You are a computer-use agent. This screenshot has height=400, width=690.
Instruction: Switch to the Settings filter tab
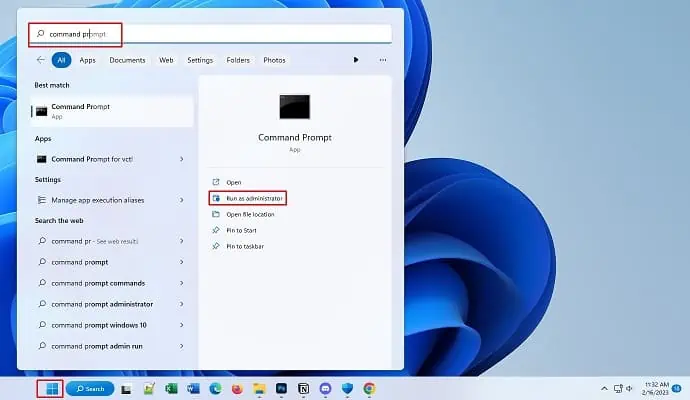tap(200, 60)
